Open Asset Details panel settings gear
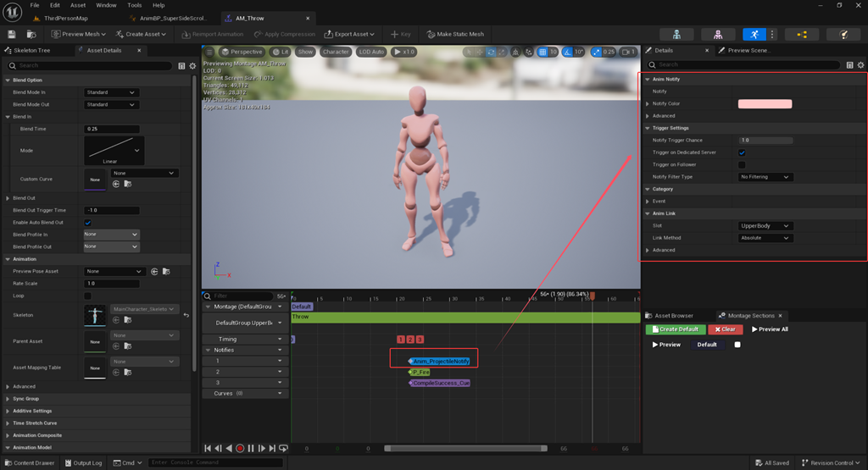868x470 pixels. point(192,66)
